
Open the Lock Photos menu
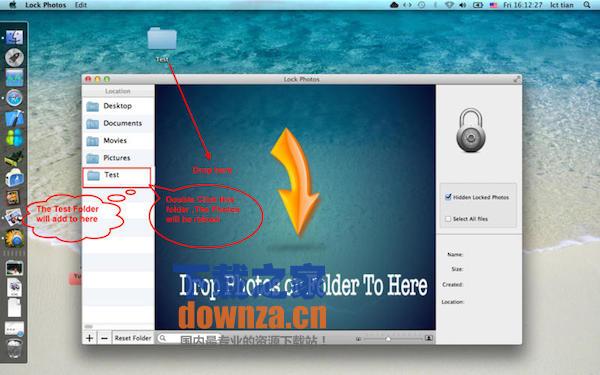(46, 5)
